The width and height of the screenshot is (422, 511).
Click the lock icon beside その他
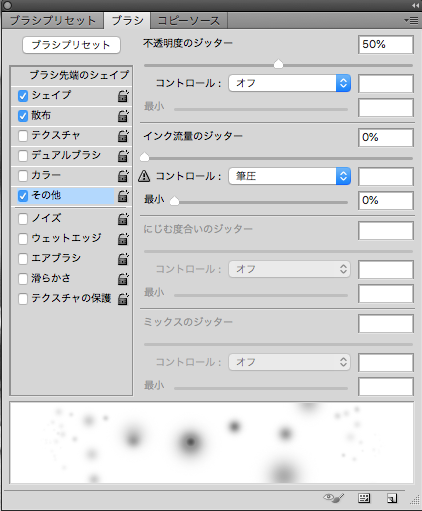[123, 196]
